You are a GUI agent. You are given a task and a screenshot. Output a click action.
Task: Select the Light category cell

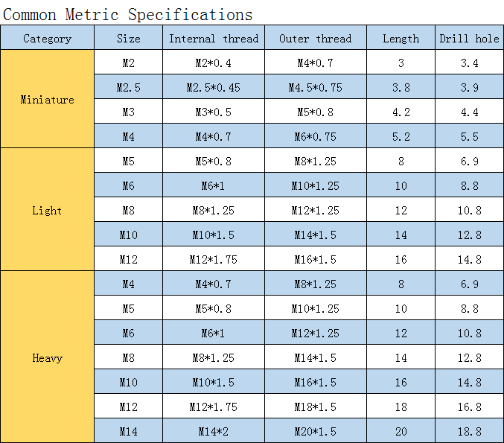coord(47,209)
